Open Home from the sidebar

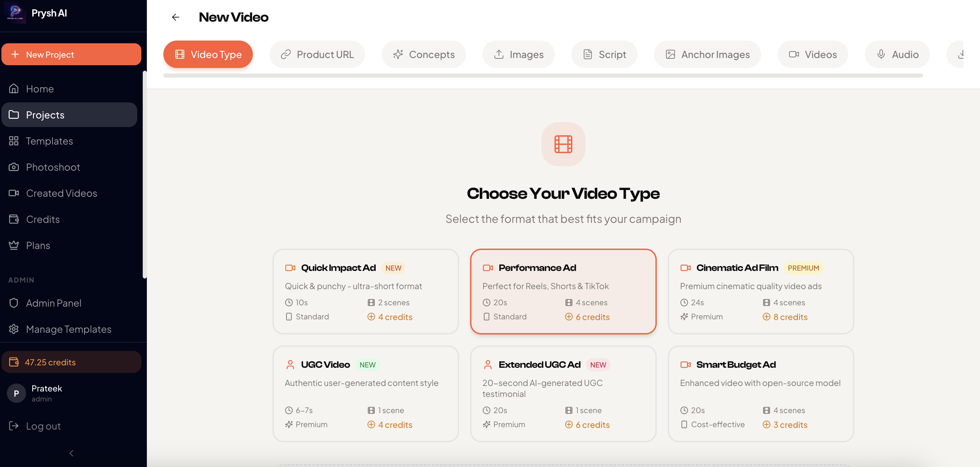pyautogui.click(x=39, y=89)
